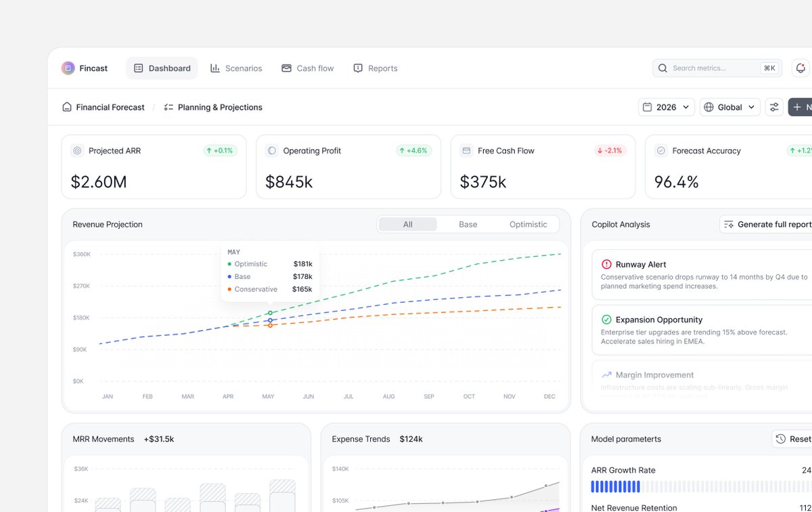Adjust the ARR Growth Rate slider
Image resolution: width=812 pixels, height=512 pixels.
pyautogui.click(x=701, y=486)
